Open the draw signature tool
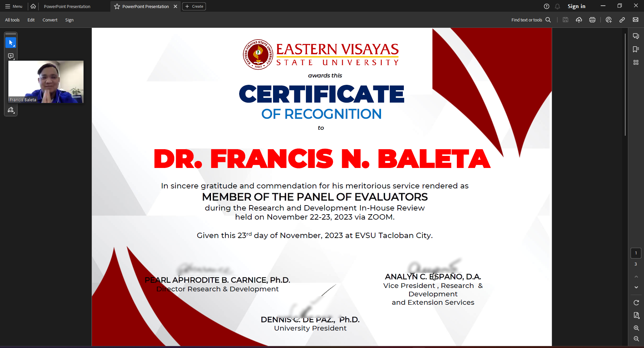This screenshot has width=644, height=348. [11, 110]
